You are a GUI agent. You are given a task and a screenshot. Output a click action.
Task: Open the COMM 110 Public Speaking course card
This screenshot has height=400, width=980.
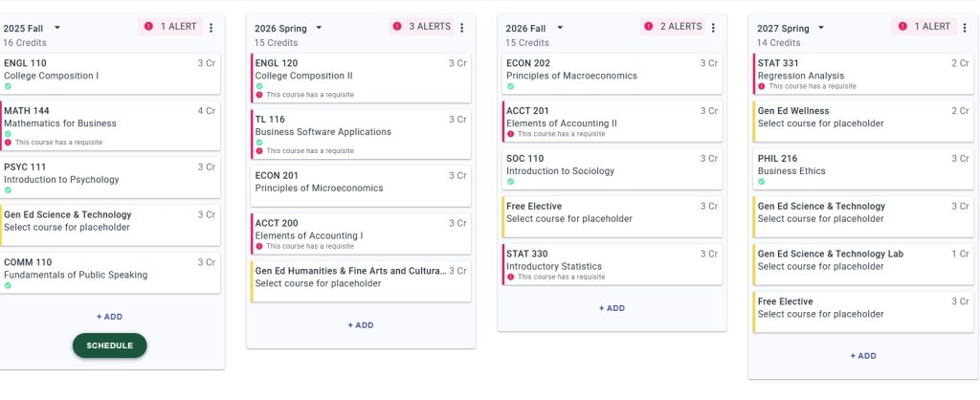(110, 273)
